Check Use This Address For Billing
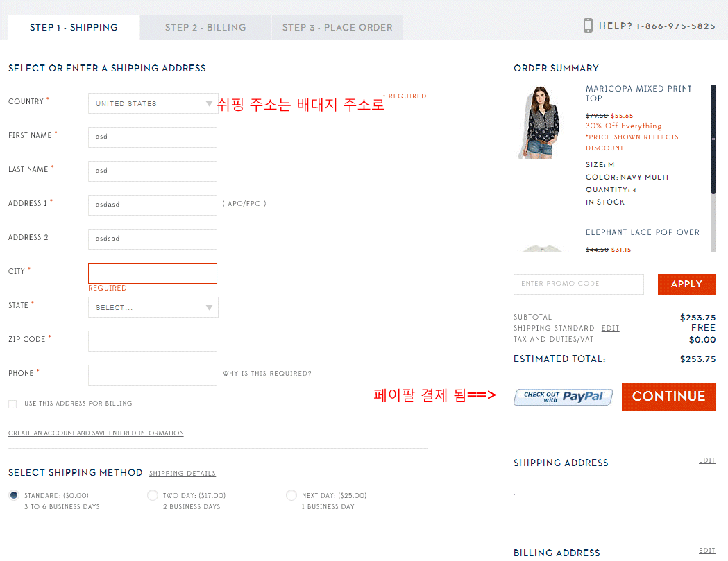The image size is (728, 561). tap(12, 404)
